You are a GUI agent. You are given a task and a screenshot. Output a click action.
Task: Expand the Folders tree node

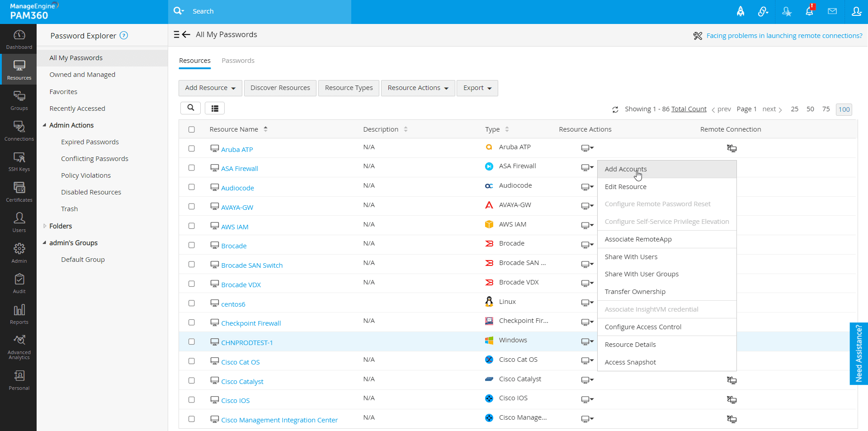[x=45, y=226]
